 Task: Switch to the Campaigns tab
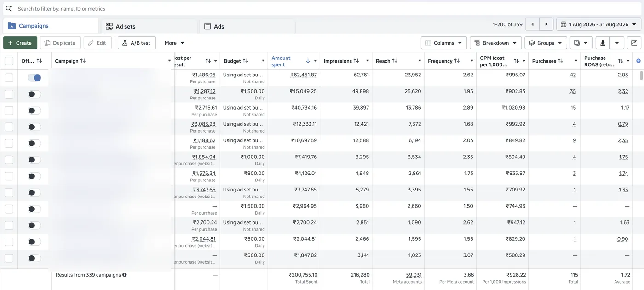click(51, 26)
